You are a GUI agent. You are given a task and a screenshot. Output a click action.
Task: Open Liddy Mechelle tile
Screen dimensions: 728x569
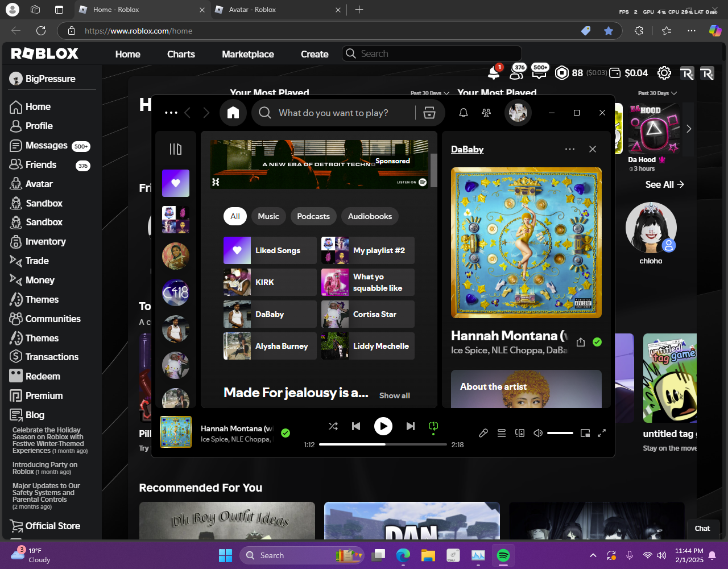coord(368,346)
